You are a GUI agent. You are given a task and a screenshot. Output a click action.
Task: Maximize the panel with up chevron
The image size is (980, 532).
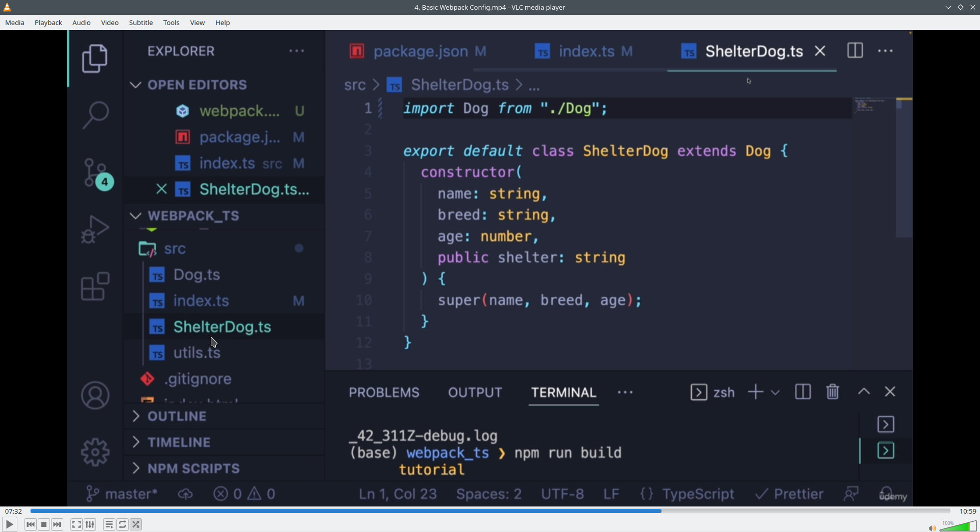pyautogui.click(x=864, y=392)
